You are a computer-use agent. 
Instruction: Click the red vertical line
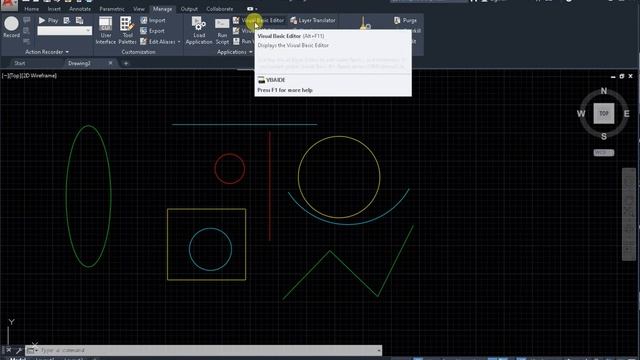(269, 186)
